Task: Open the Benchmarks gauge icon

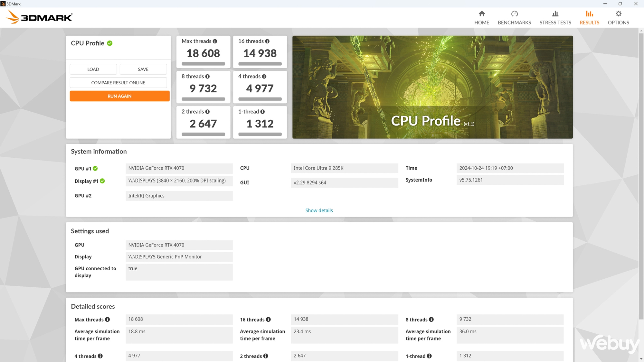Action: point(514,14)
